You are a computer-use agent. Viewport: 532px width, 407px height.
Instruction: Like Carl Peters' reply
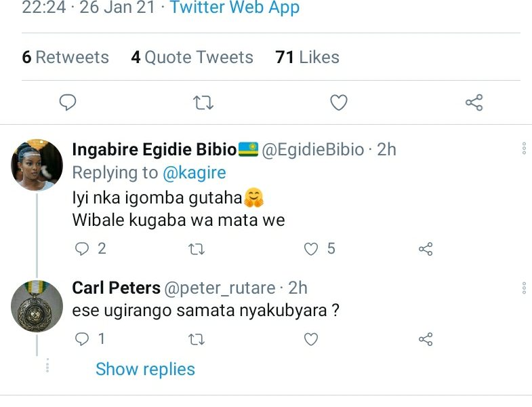(311, 338)
